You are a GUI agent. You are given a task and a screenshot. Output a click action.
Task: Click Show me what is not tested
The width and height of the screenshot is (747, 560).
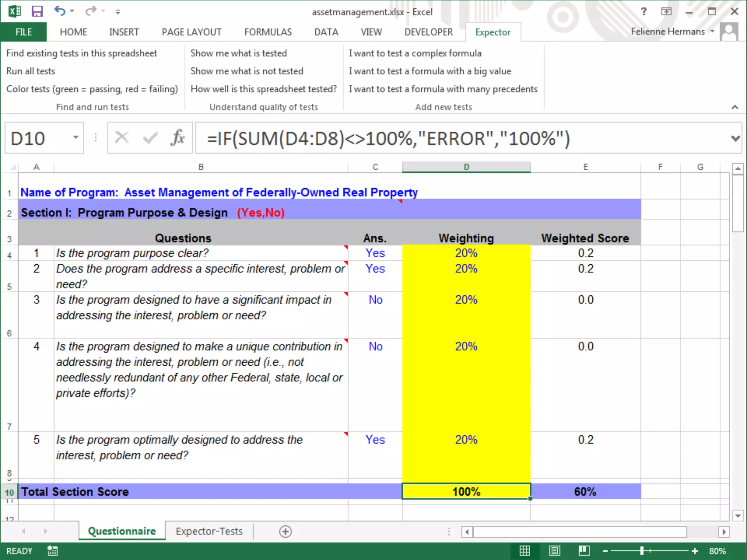(247, 71)
